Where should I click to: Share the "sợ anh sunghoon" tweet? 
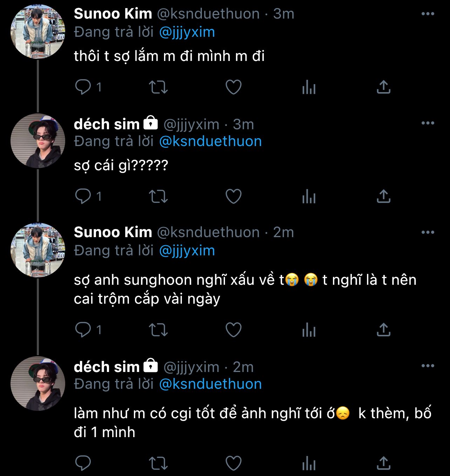click(383, 330)
